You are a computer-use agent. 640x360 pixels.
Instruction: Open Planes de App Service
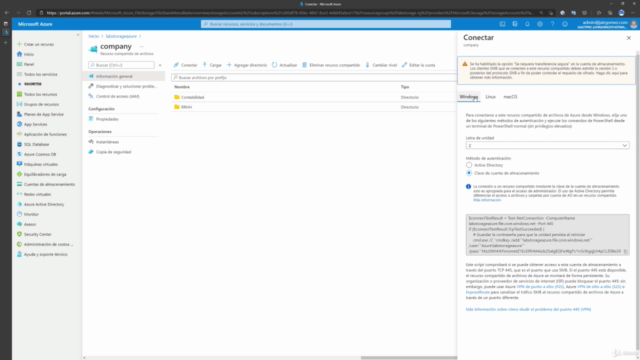pyautogui.click(x=40, y=114)
